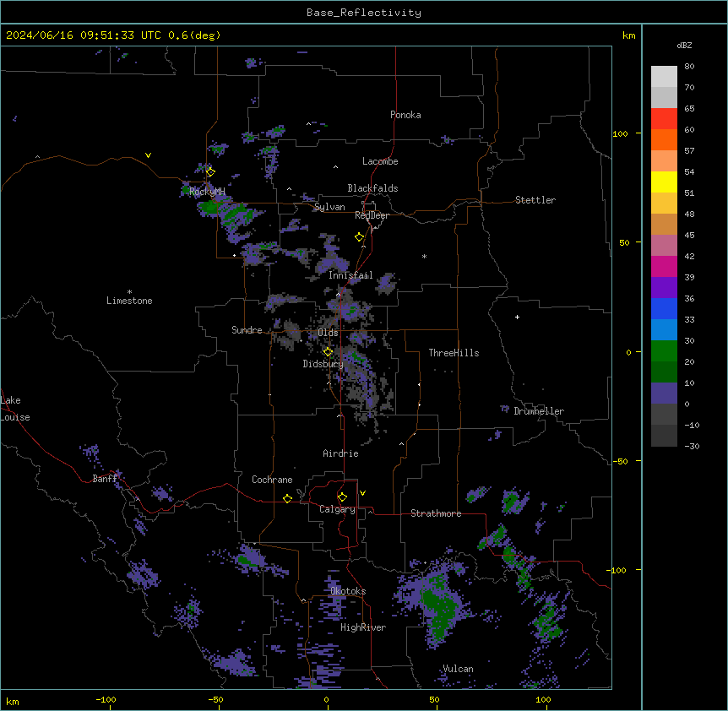This screenshot has width=728, height=711.
Task: Select the white 80-70 dBZ legend color
Action: (x=664, y=77)
